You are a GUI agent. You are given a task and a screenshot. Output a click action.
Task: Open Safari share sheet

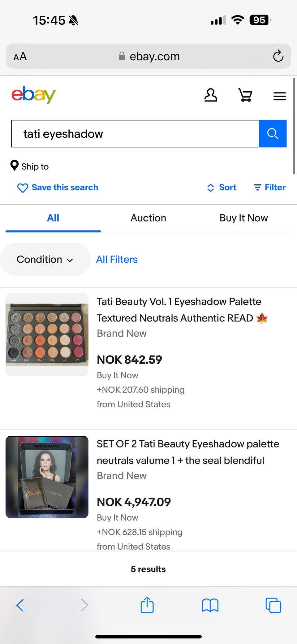click(147, 605)
